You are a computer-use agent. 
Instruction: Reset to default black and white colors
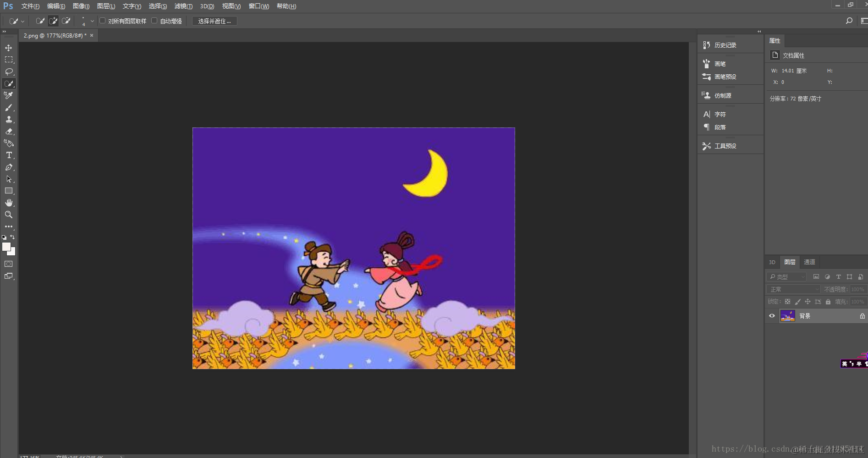[4, 237]
